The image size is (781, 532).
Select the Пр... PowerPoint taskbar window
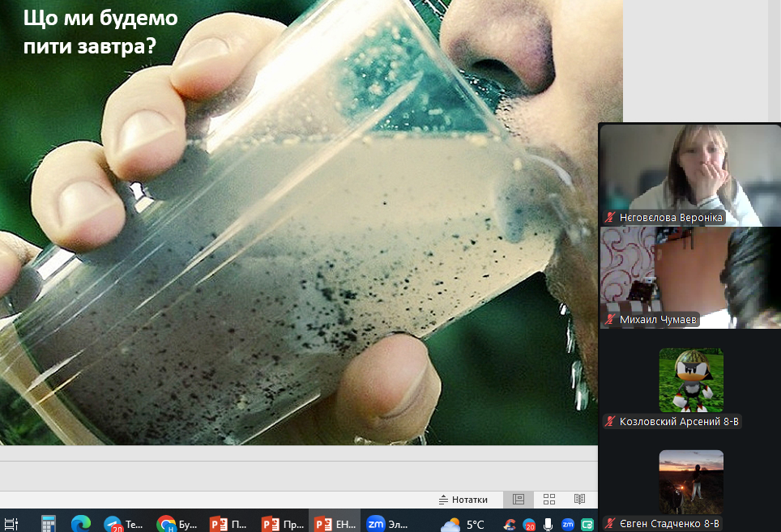pyautogui.click(x=282, y=524)
